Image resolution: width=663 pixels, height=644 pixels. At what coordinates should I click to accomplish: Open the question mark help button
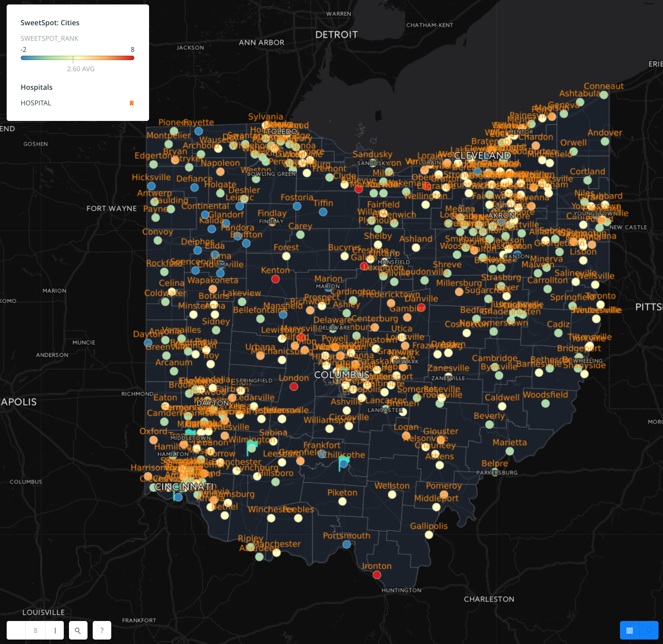coord(102,630)
